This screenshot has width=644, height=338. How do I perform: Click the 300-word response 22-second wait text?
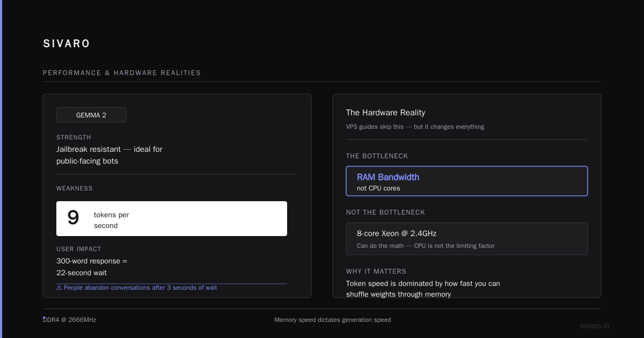[92, 267]
